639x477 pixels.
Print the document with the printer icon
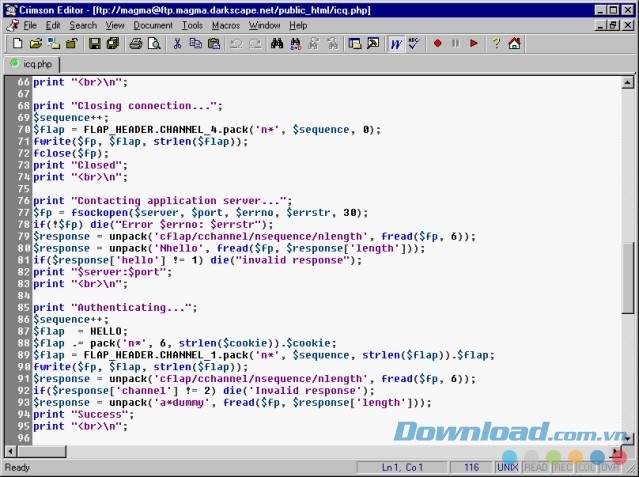[x=136, y=43]
